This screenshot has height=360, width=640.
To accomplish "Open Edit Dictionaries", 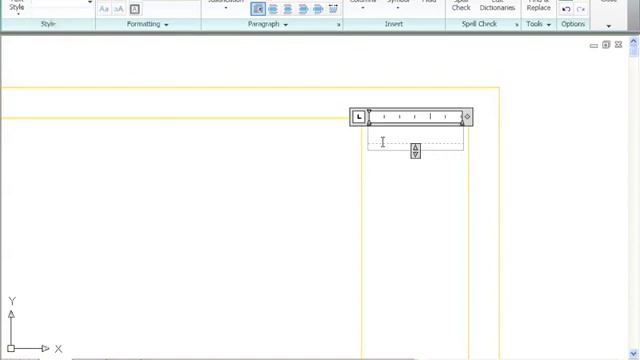I will point(497,5).
